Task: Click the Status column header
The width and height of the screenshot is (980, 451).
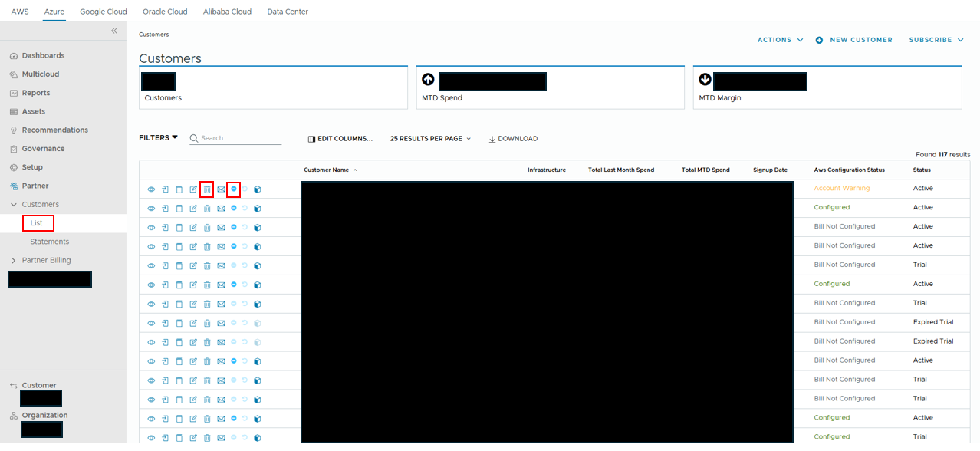Action: coord(922,170)
